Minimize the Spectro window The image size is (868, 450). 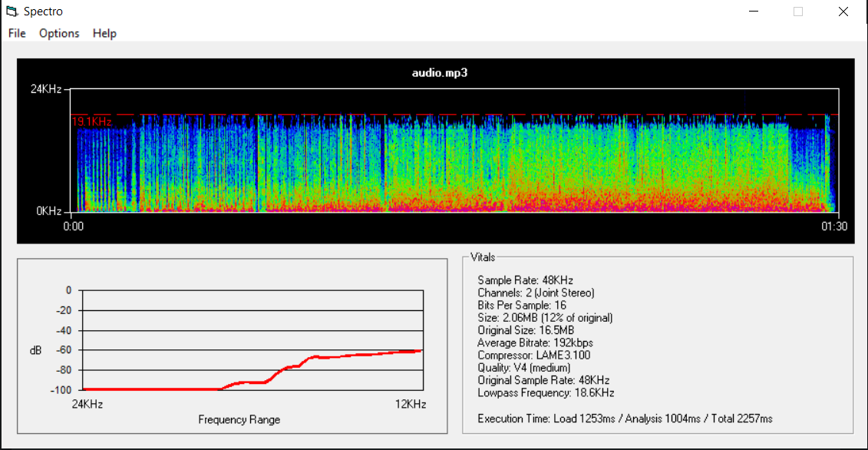pyautogui.click(x=754, y=12)
